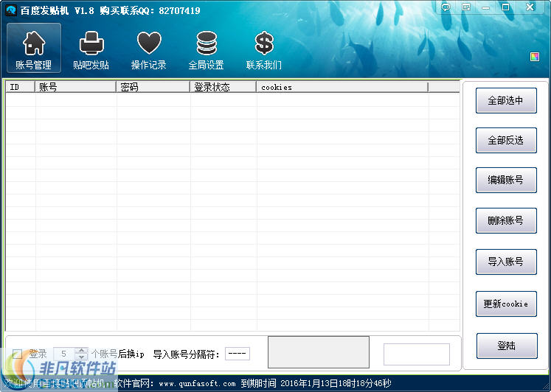Click the account count field showing 5

65,354
